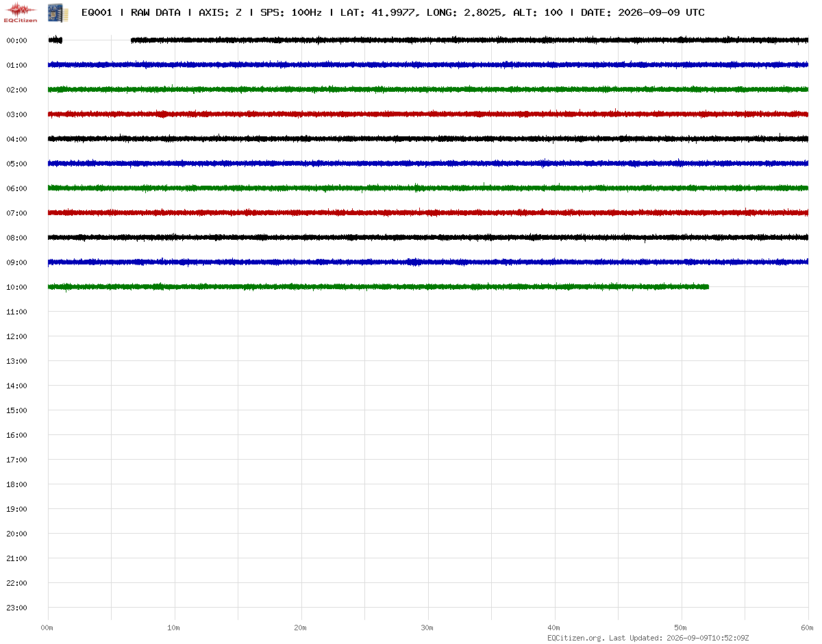Click the DATE: 2026-09-09 UTC header text

(x=643, y=12)
